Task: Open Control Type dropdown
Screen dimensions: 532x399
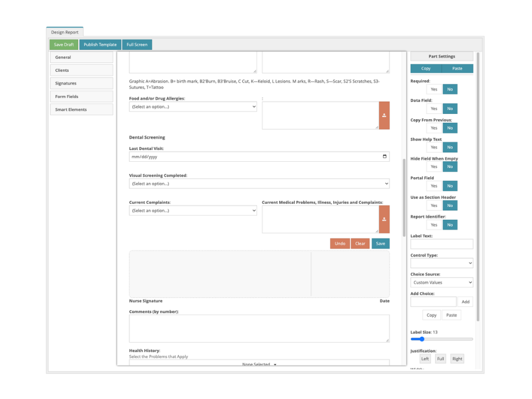Action: tap(442, 263)
